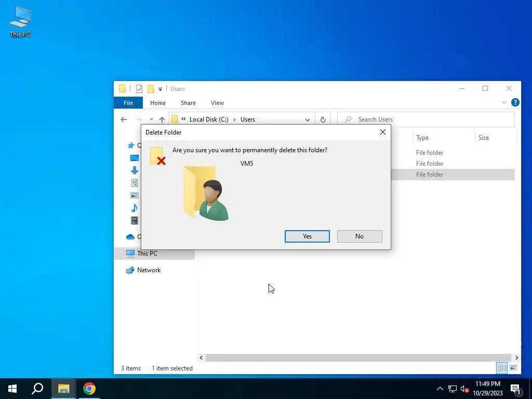
Task: Go up one folder level
Action: (x=162, y=119)
